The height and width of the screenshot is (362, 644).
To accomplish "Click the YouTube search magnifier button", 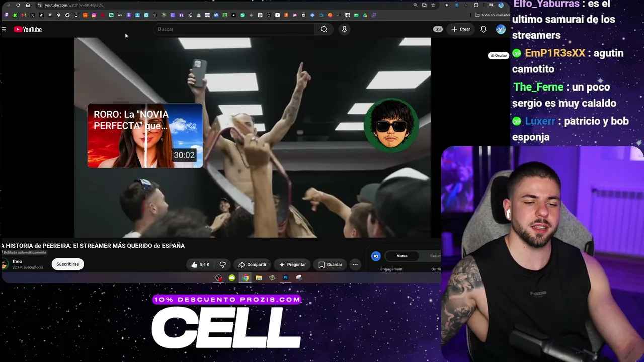I will [x=324, y=29].
